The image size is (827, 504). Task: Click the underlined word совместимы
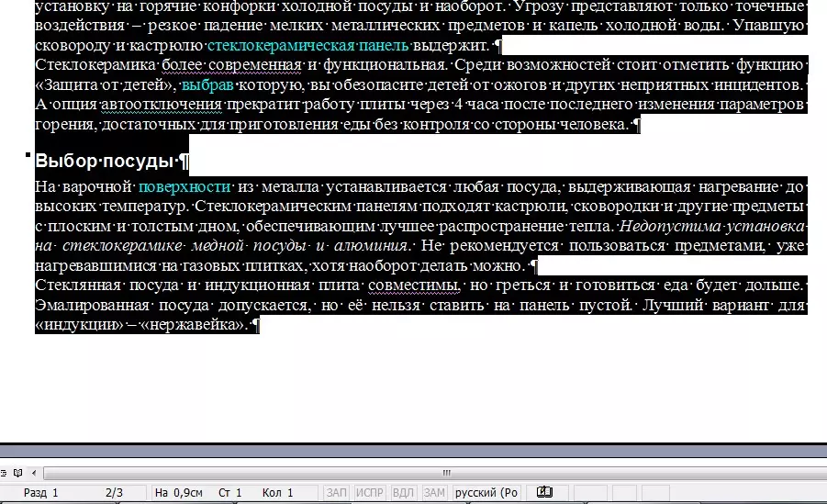pyautogui.click(x=413, y=285)
